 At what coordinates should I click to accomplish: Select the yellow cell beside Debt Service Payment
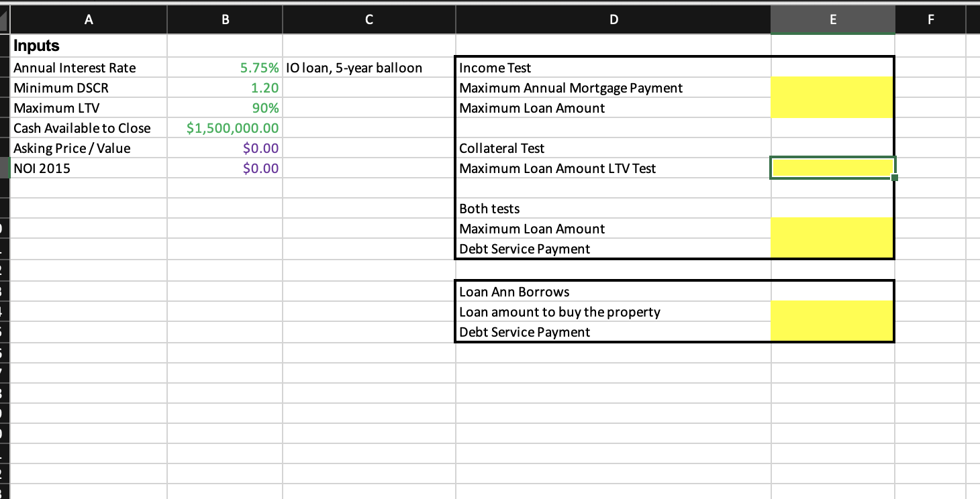(x=832, y=249)
